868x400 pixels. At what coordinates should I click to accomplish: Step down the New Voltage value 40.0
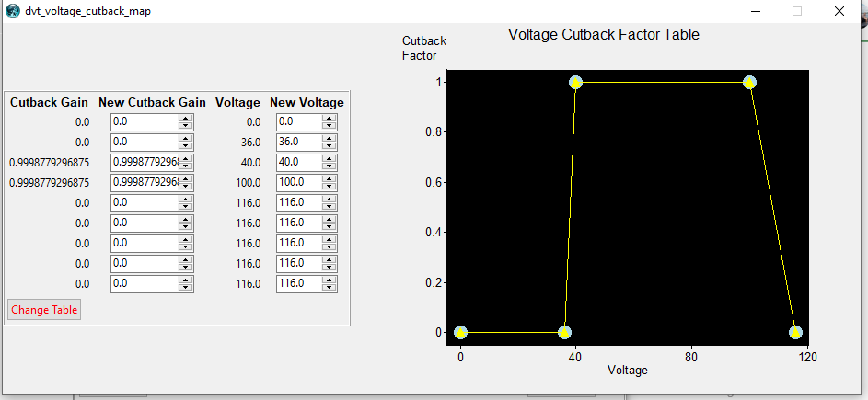click(330, 166)
